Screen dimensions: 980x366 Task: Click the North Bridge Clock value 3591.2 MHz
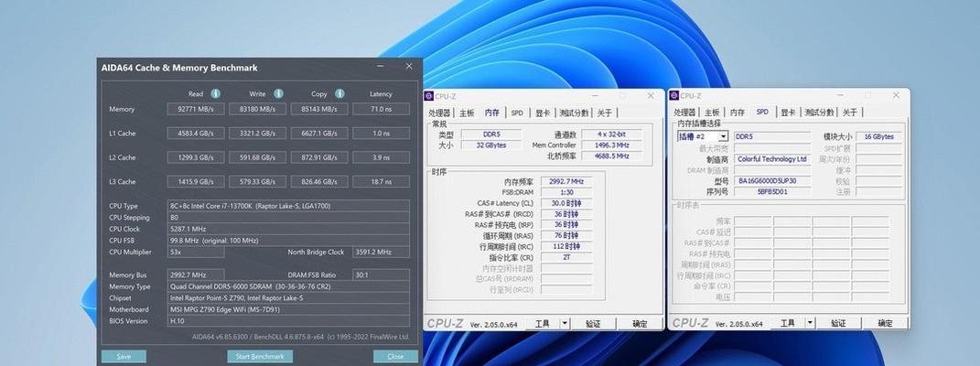pos(382,252)
